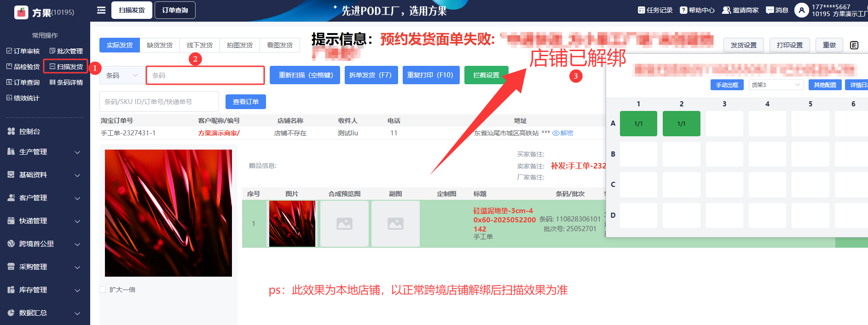Expand 生产管理 chevron
Screen dimensions: 868x325
[77, 152]
